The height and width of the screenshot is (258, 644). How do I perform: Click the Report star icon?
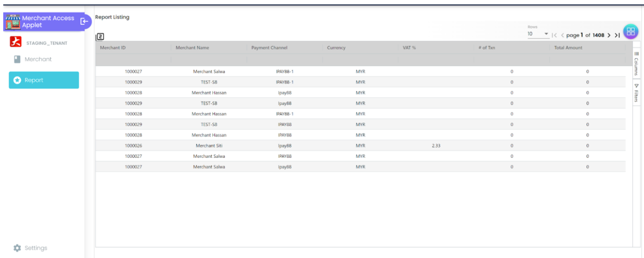[17, 80]
